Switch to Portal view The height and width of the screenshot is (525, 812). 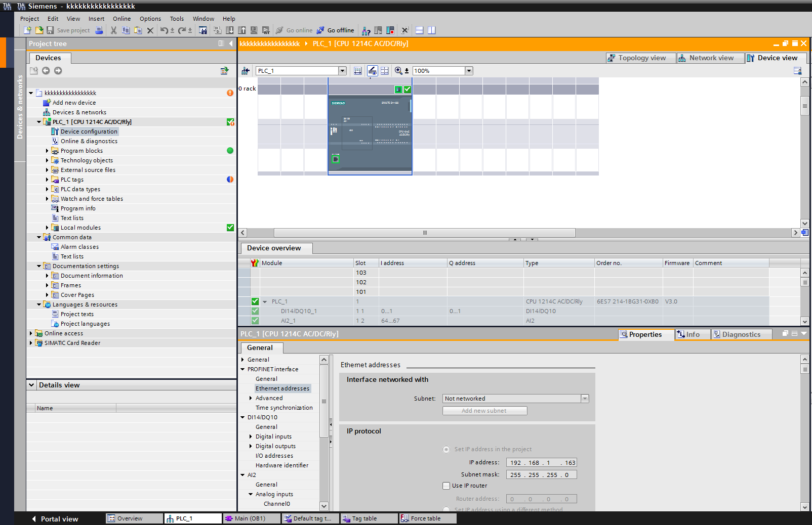tap(55, 519)
